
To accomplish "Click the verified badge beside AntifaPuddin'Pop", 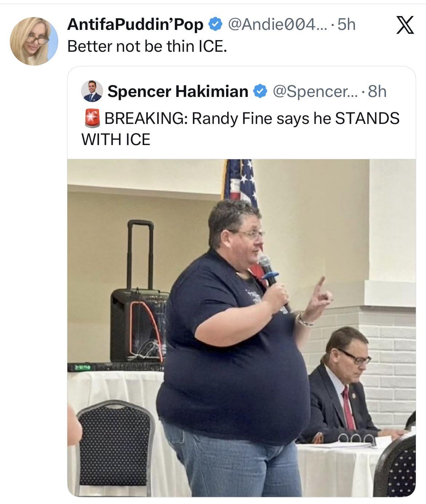I will tap(215, 24).
